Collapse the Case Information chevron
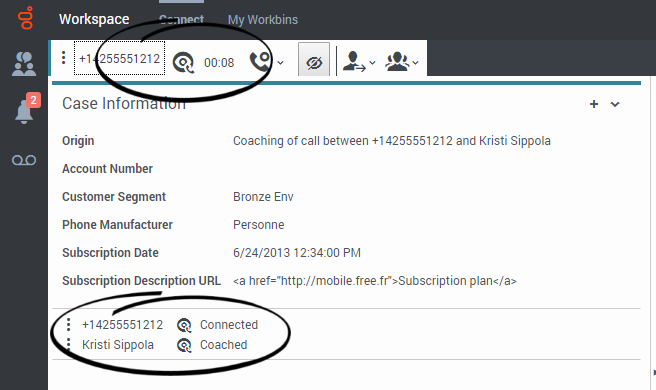Viewport: 656px width, 390px height. tap(615, 104)
